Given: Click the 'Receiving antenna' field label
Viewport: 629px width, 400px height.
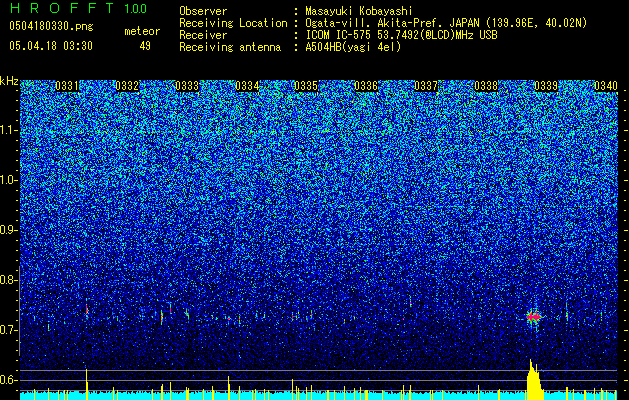Looking at the screenshot, I should pyautogui.click(x=230, y=47).
